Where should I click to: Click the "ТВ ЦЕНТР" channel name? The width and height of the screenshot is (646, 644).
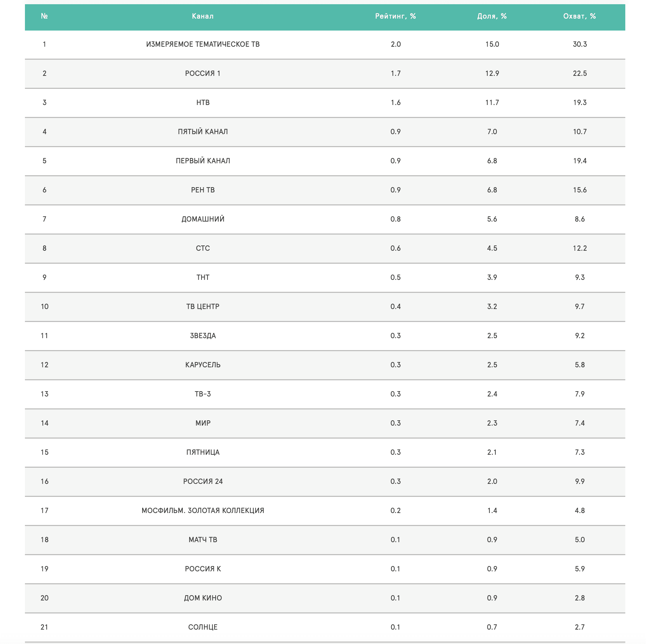pos(203,307)
